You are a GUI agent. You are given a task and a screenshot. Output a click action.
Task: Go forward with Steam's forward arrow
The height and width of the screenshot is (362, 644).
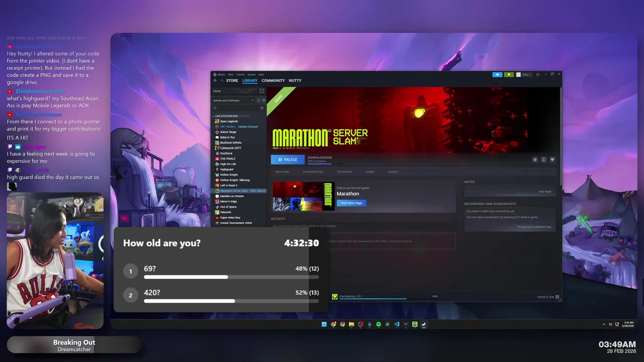pos(221,80)
